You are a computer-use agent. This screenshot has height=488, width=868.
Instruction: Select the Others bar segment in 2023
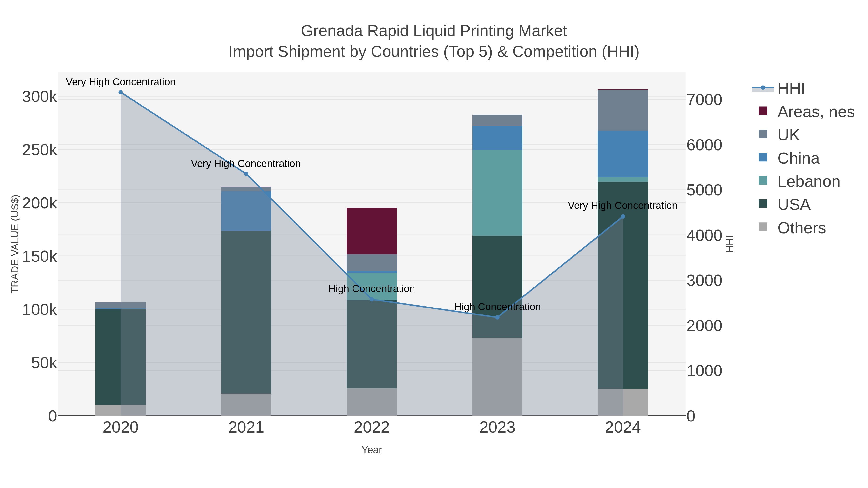tap(497, 377)
